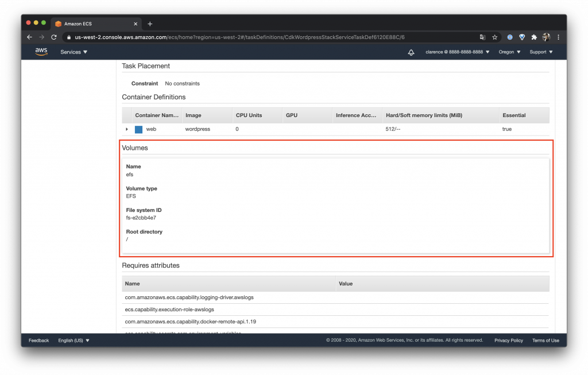Click the Hard/Soft memory limits column header
This screenshot has width=588, height=375.
[x=440, y=115]
